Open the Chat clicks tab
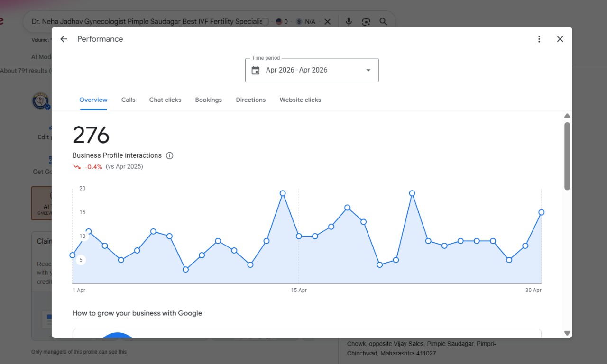Screen dimensions: 607x364 pyautogui.click(x=165, y=100)
